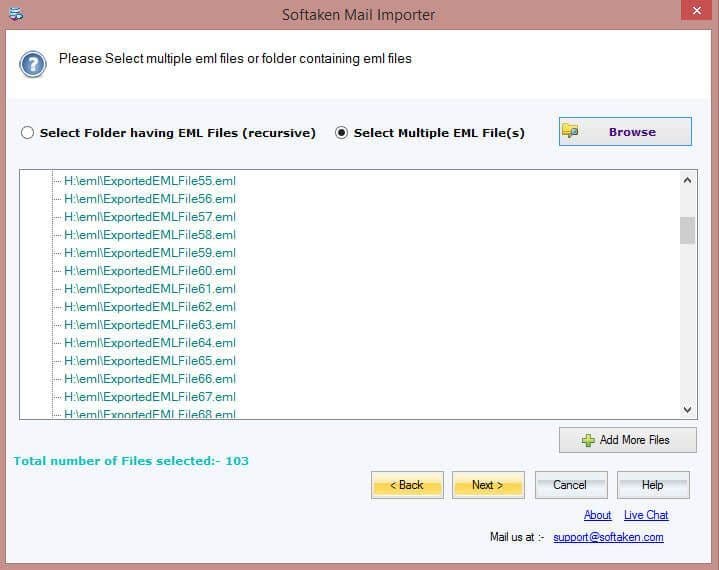Open the About link
This screenshot has height=570, width=719.
[597, 515]
